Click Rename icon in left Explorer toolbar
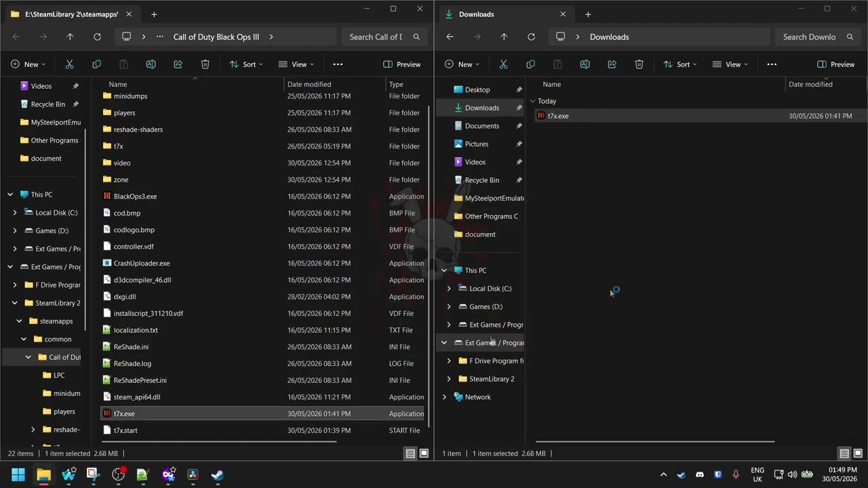 (x=151, y=64)
